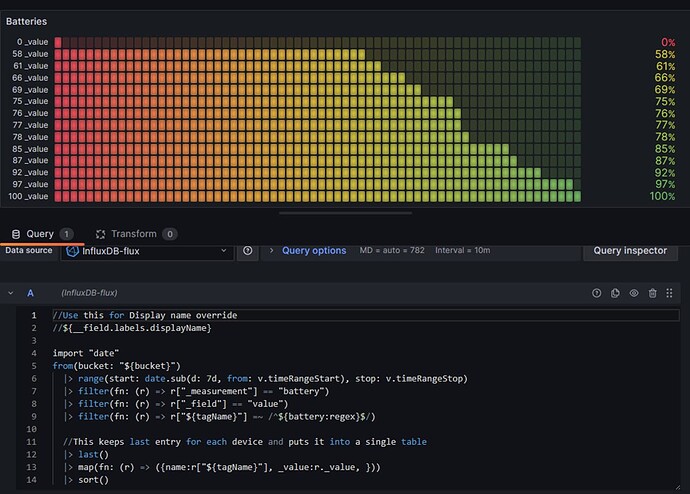Click line number 9 in the editor gutter

point(34,417)
